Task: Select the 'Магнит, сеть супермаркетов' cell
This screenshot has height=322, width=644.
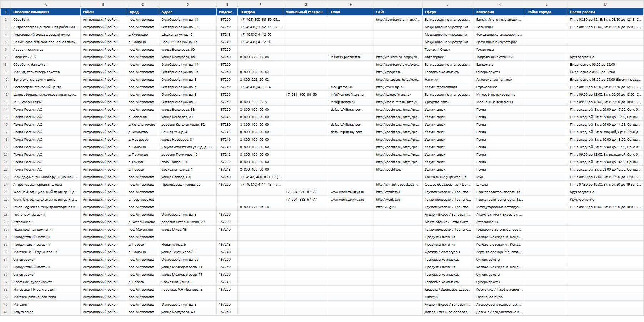Action: pos(46,72)
